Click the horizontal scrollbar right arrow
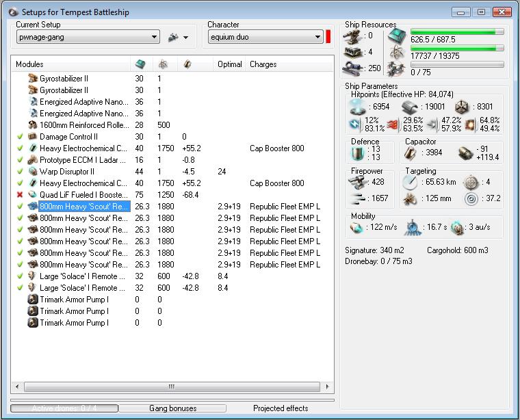The height and width of the screenshot is (420, 520). (x=327, y=386)
